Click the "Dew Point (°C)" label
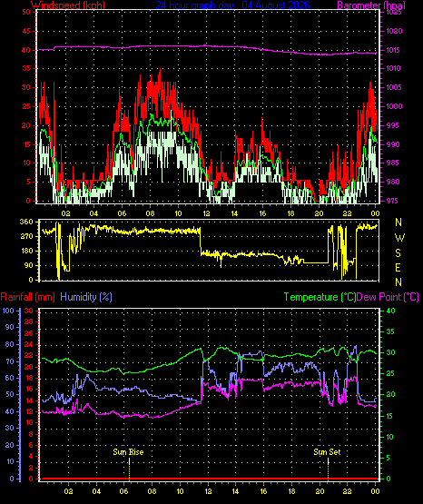The height and width of the screenshot is (504, 423). (388, 297)
